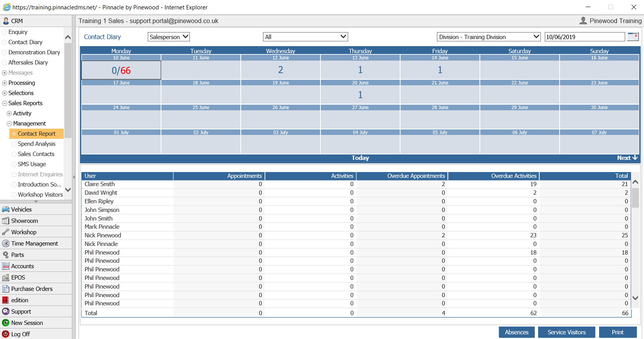Sort table by Overdue Activities column header
This screenshot has height=339, width=644.
tap(494, 176)
